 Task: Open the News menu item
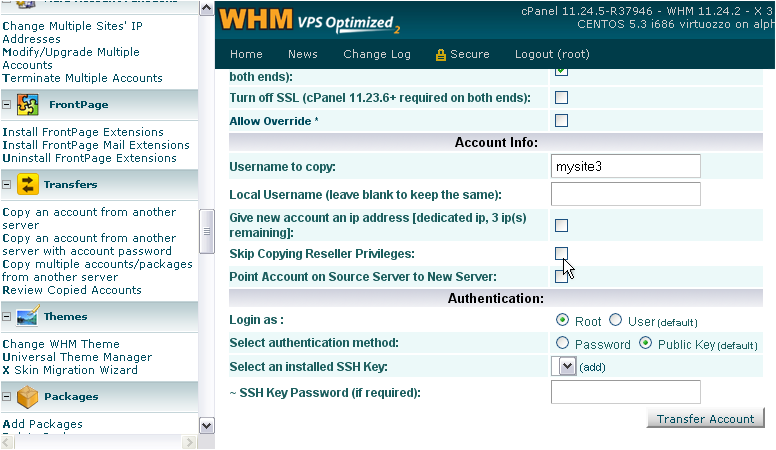click(x=302, y=54)
